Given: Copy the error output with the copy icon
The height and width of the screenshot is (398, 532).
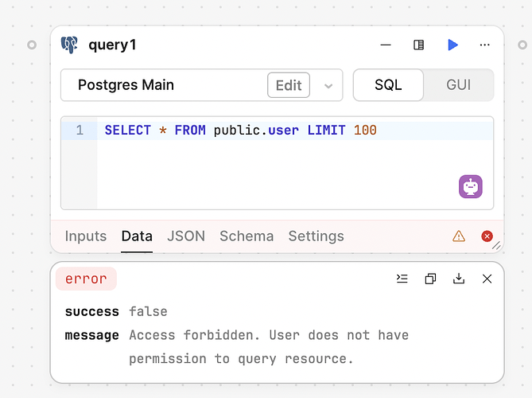Looking at the screenshot, I should (430, 279).
